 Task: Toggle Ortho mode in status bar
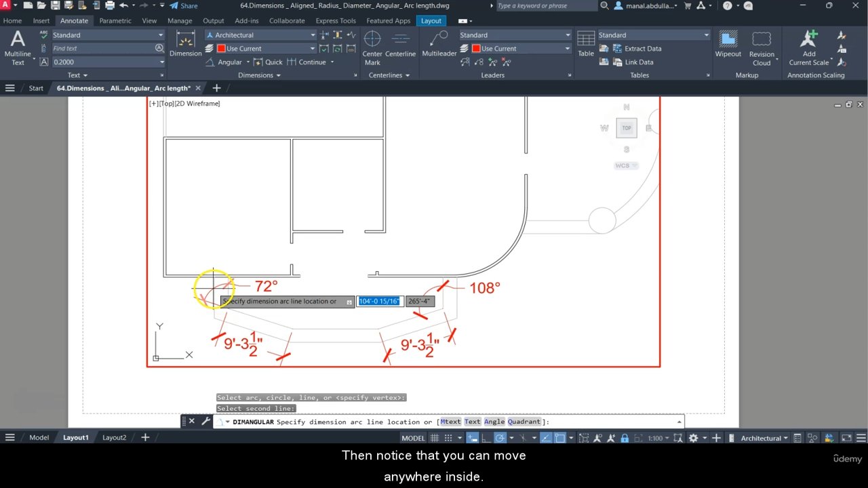point(486,438)
